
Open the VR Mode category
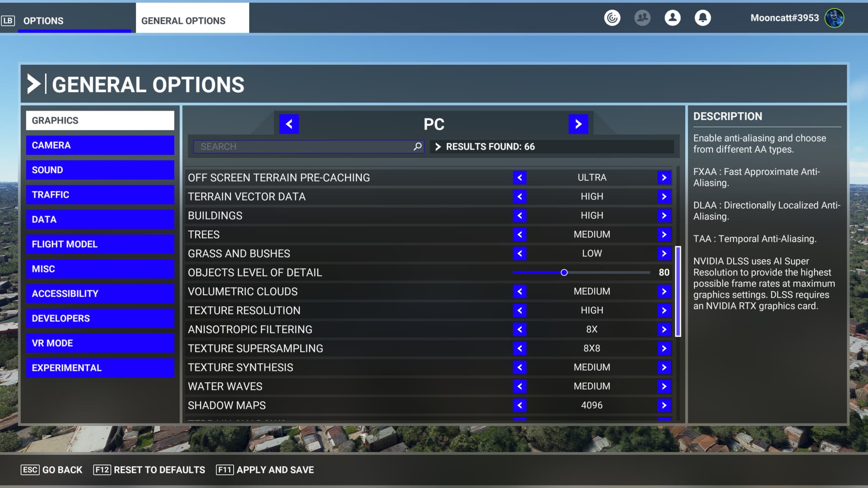[x=100, y=343]
